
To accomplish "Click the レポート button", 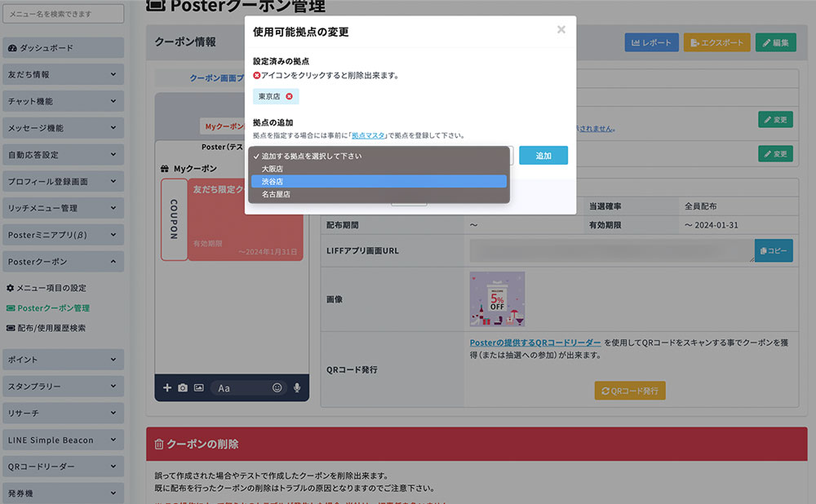I will (651, 42).
